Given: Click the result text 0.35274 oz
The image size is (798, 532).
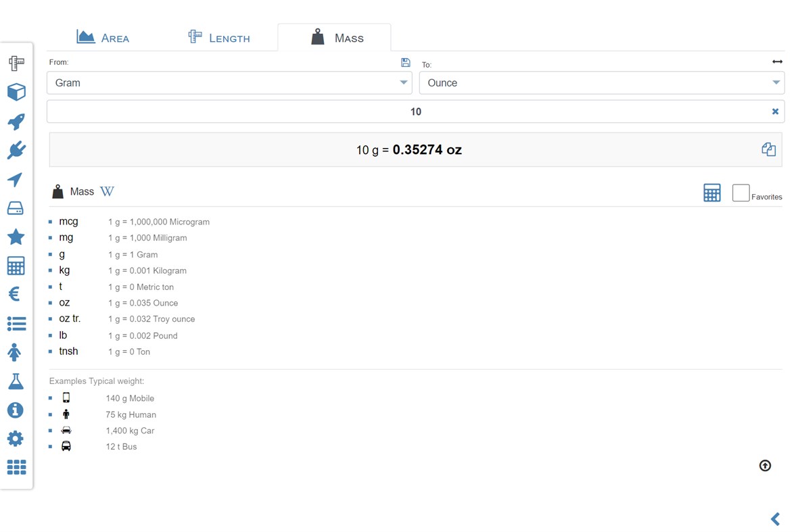Looking at the screenshot, I should [x=427, y=149].
